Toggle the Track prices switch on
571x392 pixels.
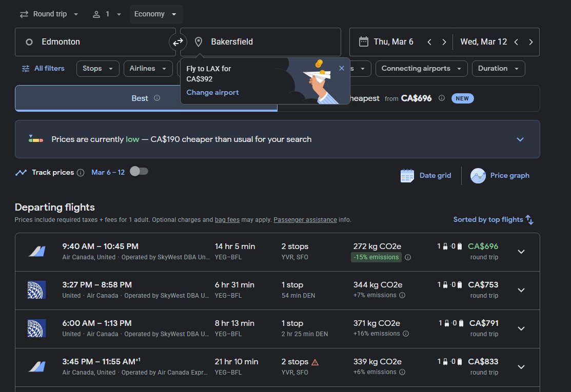[139, 171]
